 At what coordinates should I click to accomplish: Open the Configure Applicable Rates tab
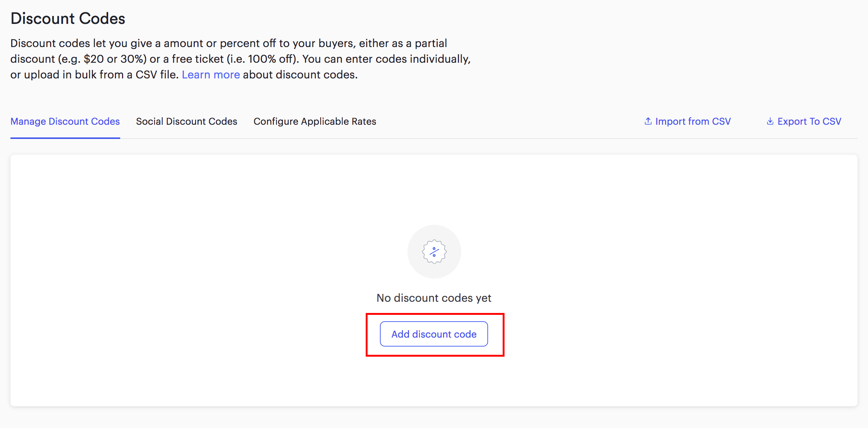pos(315,121)
